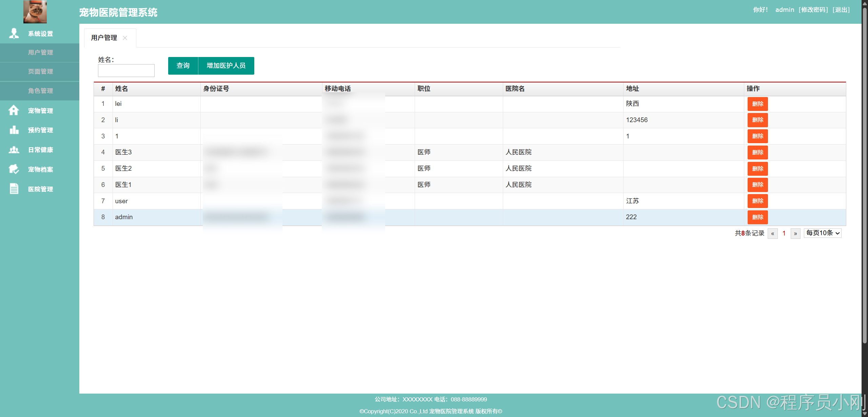Click the user silhouette icon beside 系统设置
The image size is (868, 417).
click(14, 33)
